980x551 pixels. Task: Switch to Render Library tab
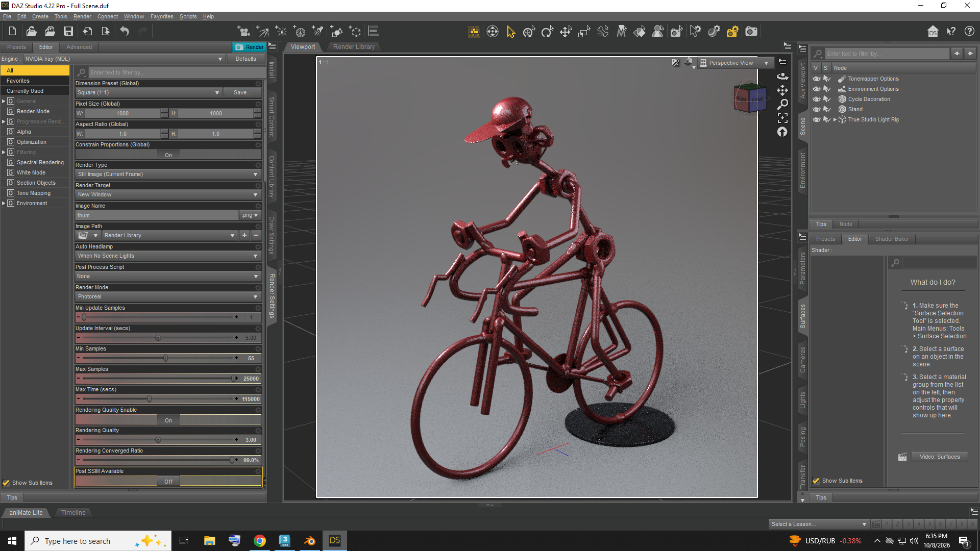[x=354, y=46]
